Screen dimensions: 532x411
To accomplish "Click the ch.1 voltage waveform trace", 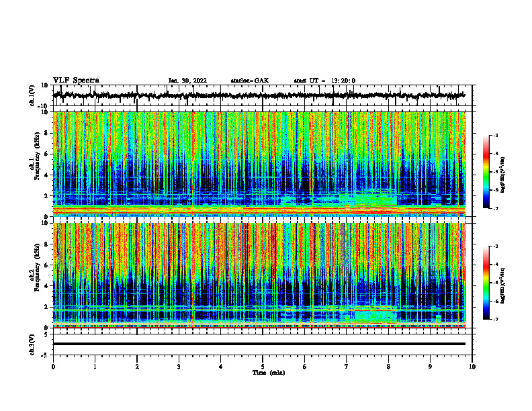I will tap(259, 95).
